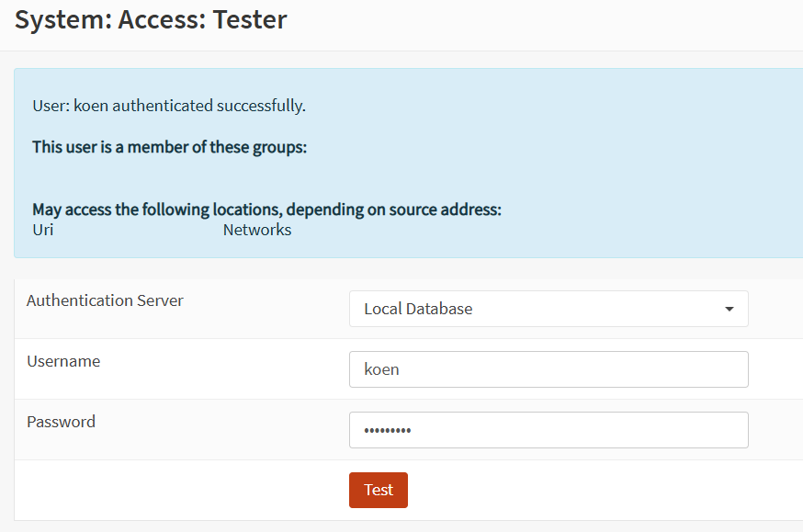803x532 pixels.
Task: Click the 'System: Access: Tester' page heading
Action: (151, 19)
